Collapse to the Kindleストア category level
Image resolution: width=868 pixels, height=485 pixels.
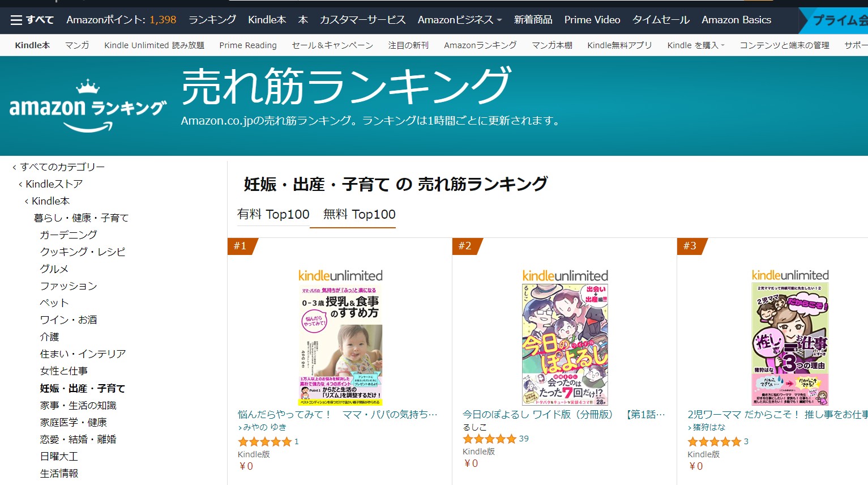[x=50, y=184]
